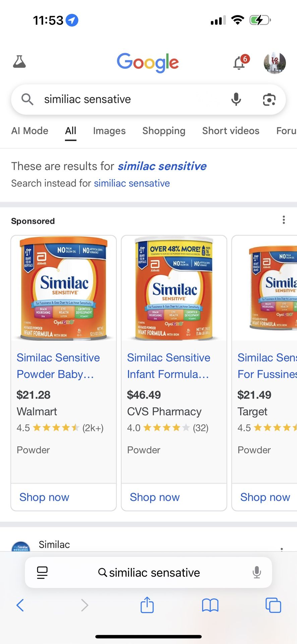
Task: Tap the voice search microphone in Google box
Action: point(236,99)
